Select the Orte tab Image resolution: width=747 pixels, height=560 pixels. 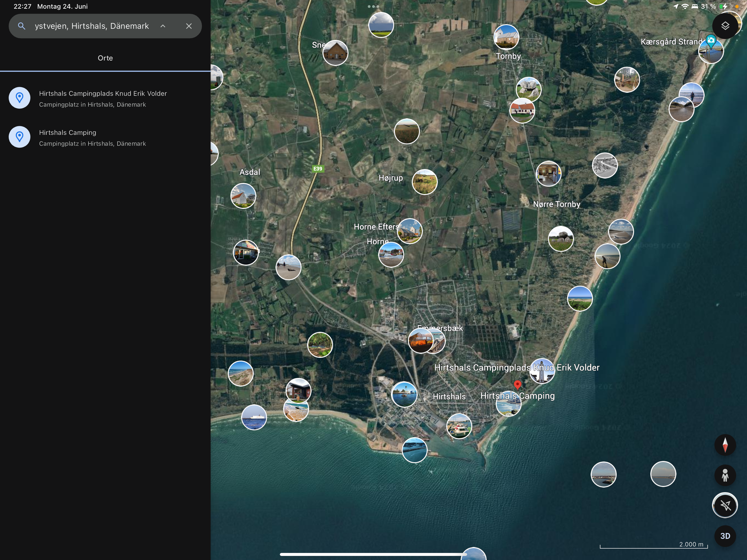coord(105,58)
